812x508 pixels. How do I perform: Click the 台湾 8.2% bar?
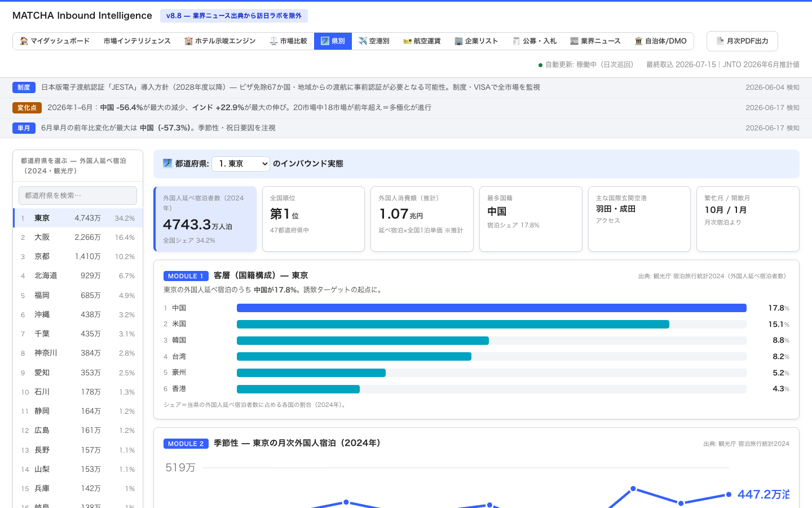tap(354, 357)
